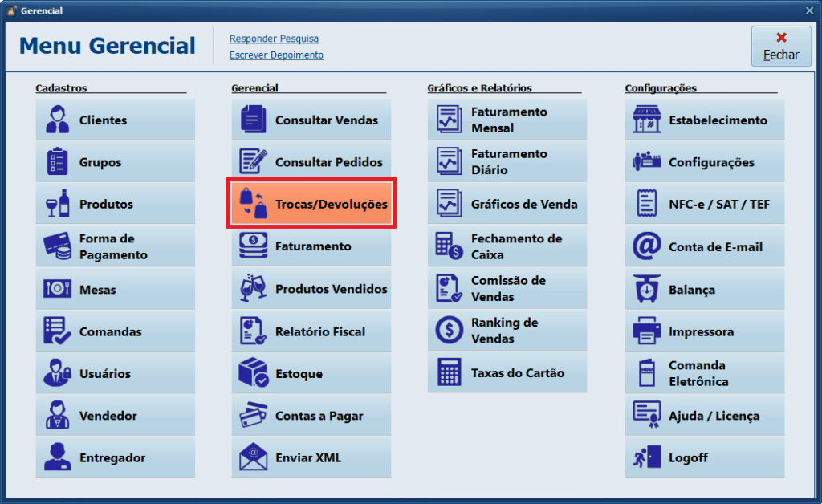Click the Estoque box icon

click(254, 374)
